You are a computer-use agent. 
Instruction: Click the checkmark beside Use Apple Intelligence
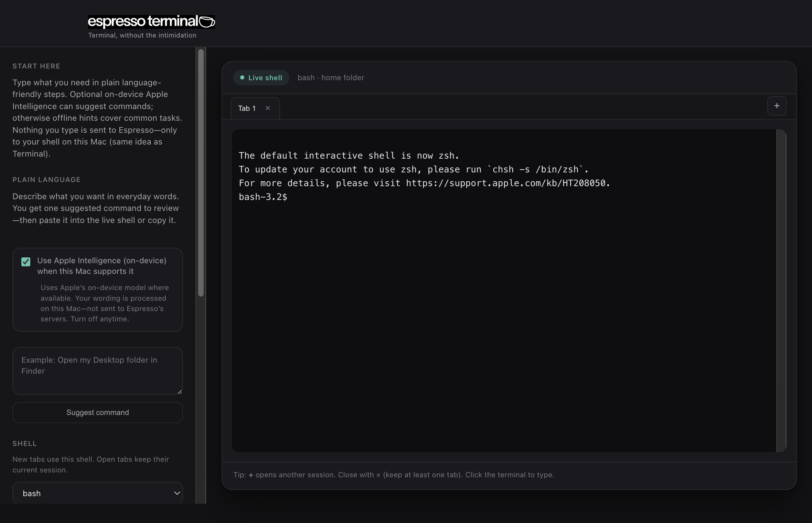(x=25, y=262)
